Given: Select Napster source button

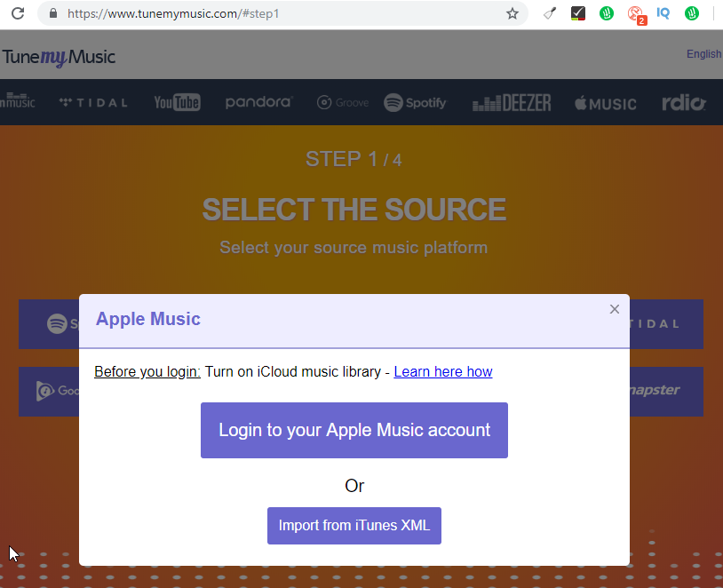Looking at the screenshot, I should point(666,392).
